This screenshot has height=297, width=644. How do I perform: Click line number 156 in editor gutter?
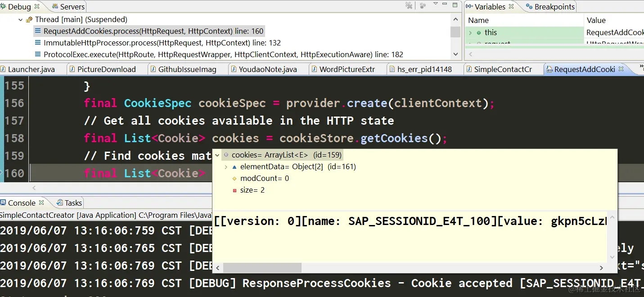[x=14, y=103]
